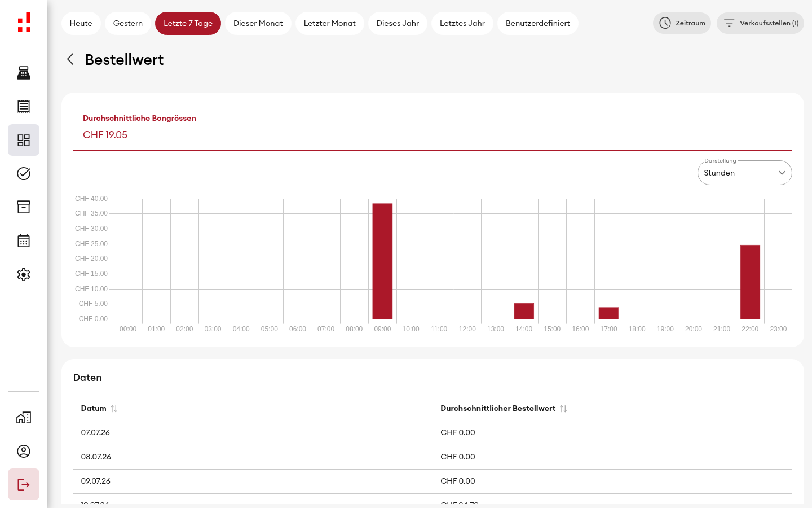Click the 09:00 bar in chart

point(382,261)
